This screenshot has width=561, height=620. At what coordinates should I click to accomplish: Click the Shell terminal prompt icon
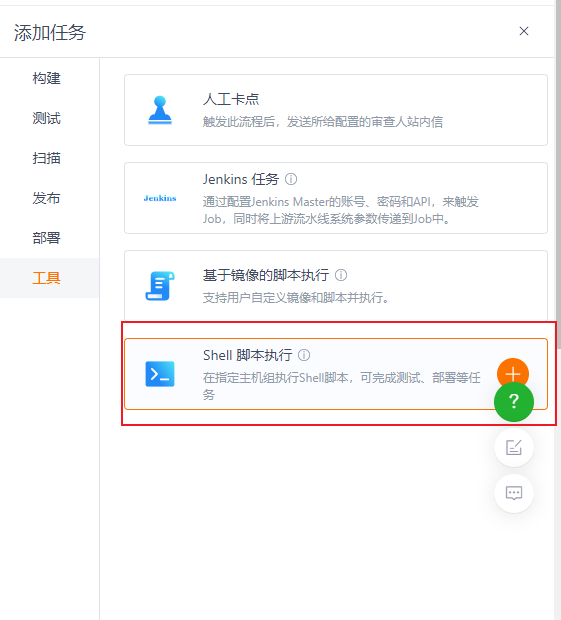160,374
